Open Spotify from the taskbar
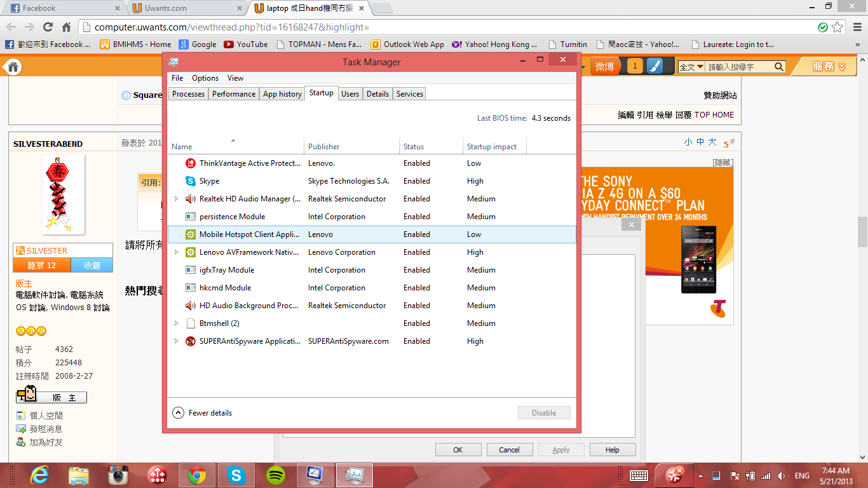The height and width of the screenshot is (488, 868). pyautogui.click(x=275, y=475)
